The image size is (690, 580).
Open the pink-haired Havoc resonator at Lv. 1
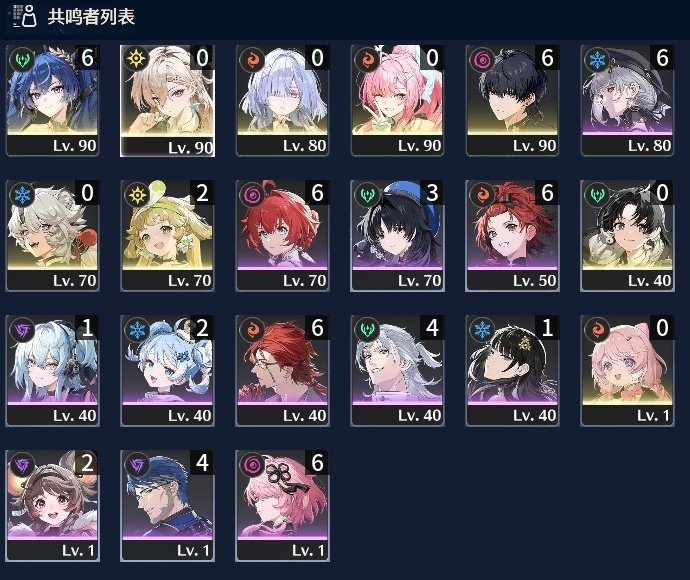point(283,506)
